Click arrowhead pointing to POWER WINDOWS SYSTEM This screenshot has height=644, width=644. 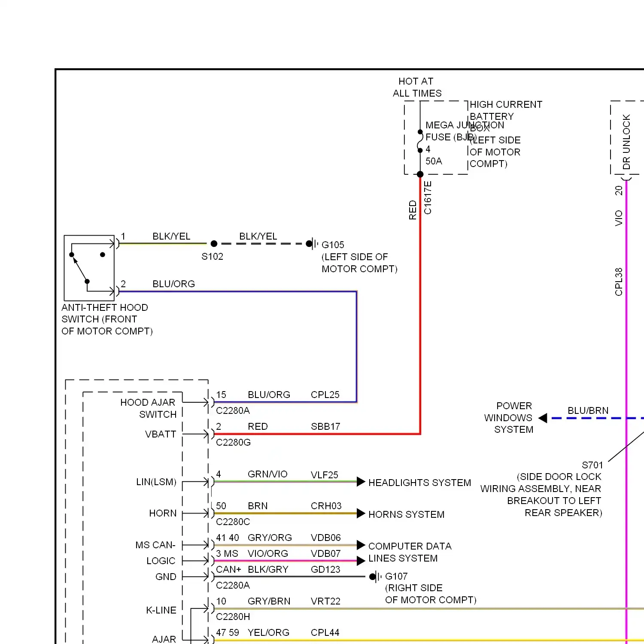coord(543,418)
